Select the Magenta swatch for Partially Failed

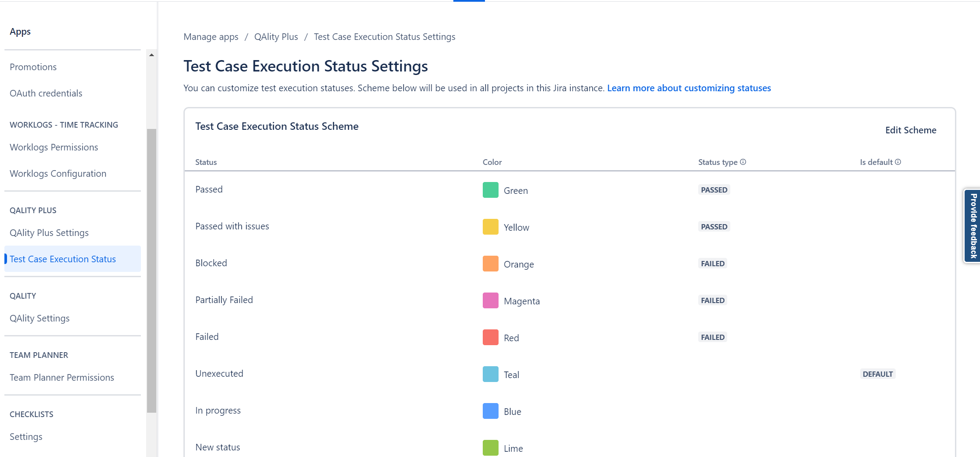pyautogui.click(x=490, y=300)
